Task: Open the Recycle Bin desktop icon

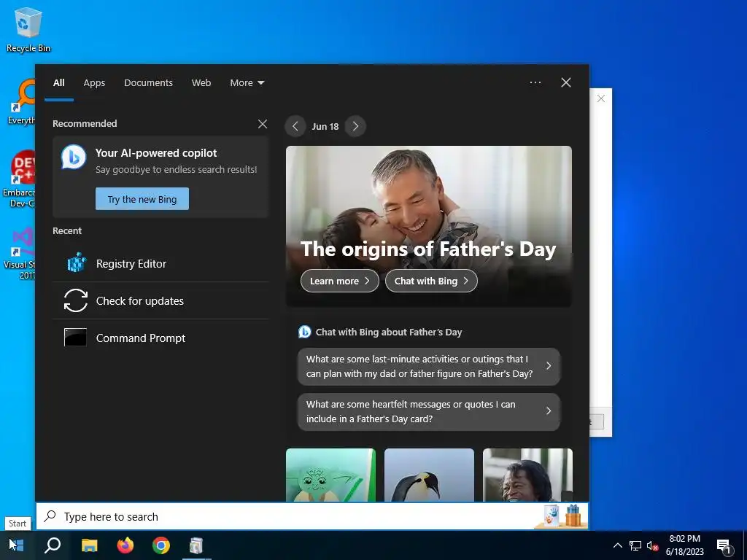Action: [28, 29]
